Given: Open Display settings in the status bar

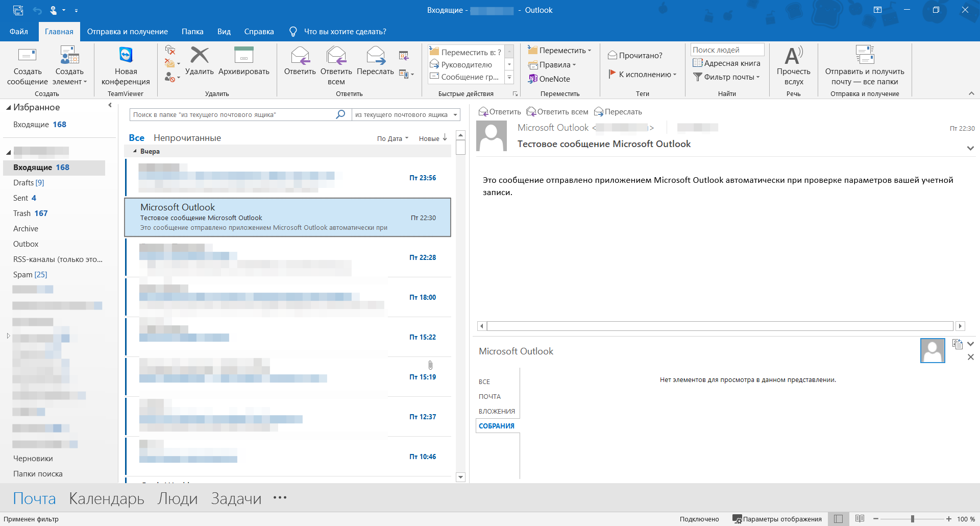Looking at the screenshot, I should (x=777, y=519).
